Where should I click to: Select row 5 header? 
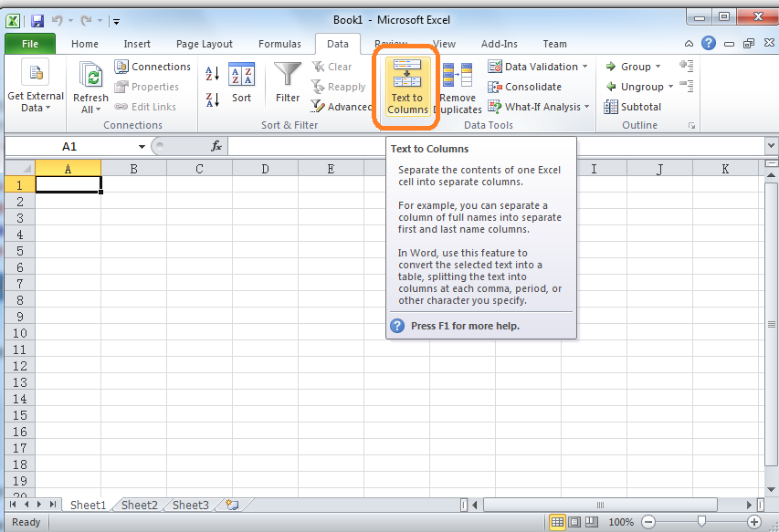(20, 251)
